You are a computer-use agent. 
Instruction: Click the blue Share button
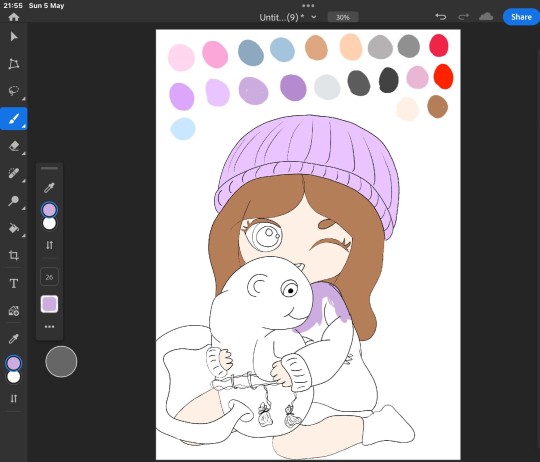pyautogui.click(x=521, y=17)
